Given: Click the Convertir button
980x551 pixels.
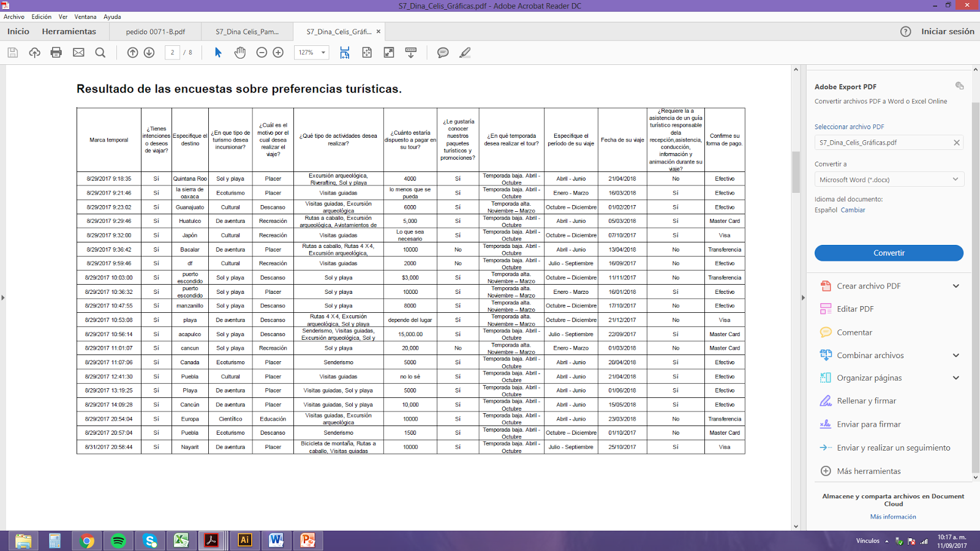Looking at the screenshot, I should [889, 253].
